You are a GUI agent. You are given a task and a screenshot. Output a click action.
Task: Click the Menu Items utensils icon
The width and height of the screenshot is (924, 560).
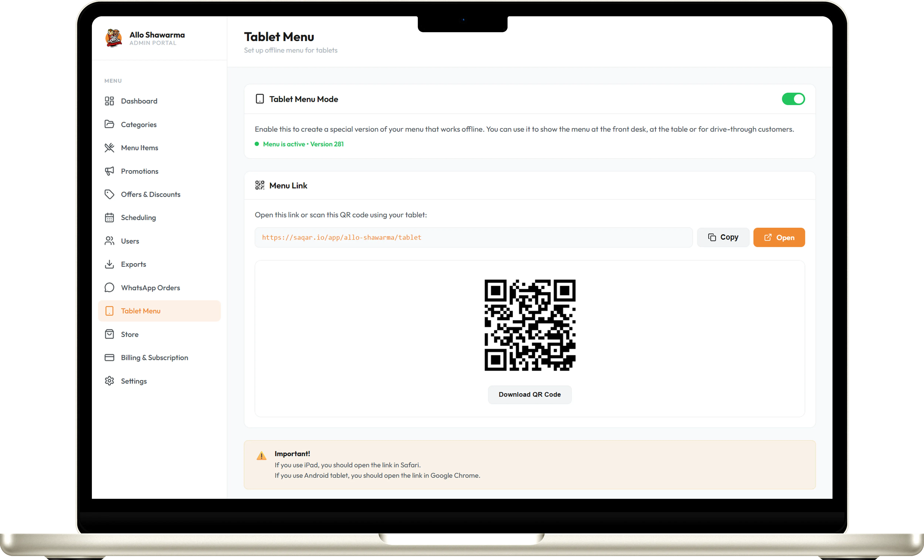[109, 148]
